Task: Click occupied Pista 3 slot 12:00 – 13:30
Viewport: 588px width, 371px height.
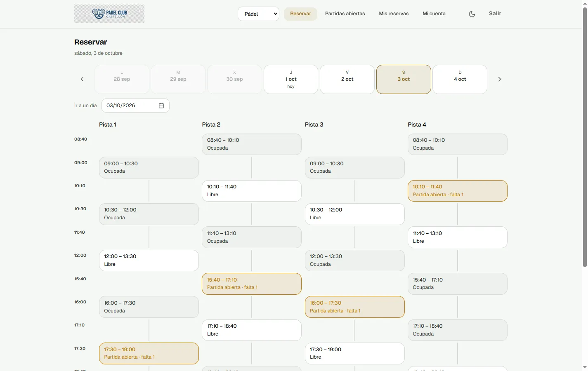Action: pyautogui.click(x=355, y=261)
